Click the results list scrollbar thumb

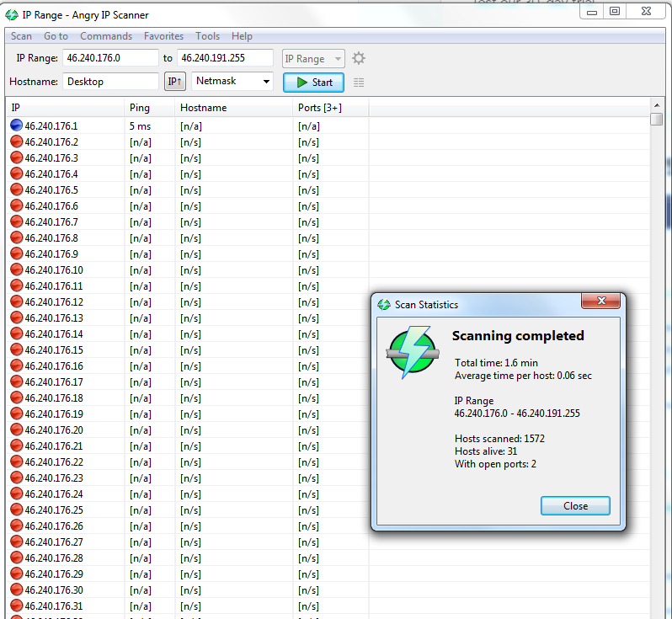(656, 120)
